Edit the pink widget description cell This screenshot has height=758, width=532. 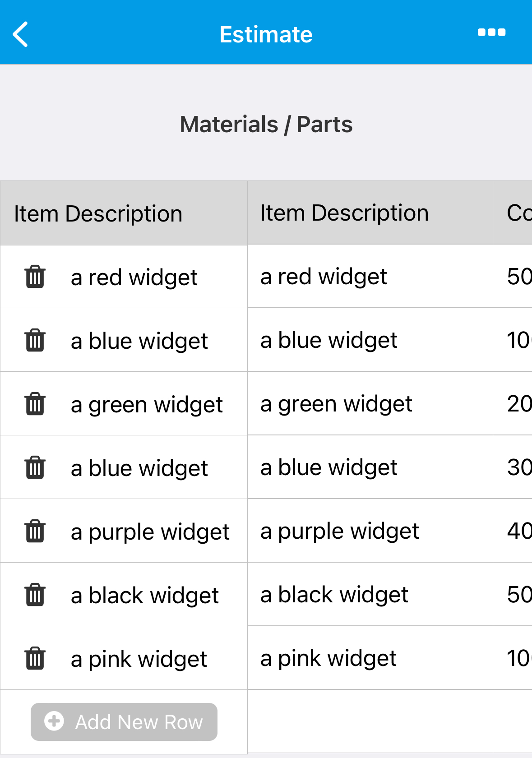point(370,658)
